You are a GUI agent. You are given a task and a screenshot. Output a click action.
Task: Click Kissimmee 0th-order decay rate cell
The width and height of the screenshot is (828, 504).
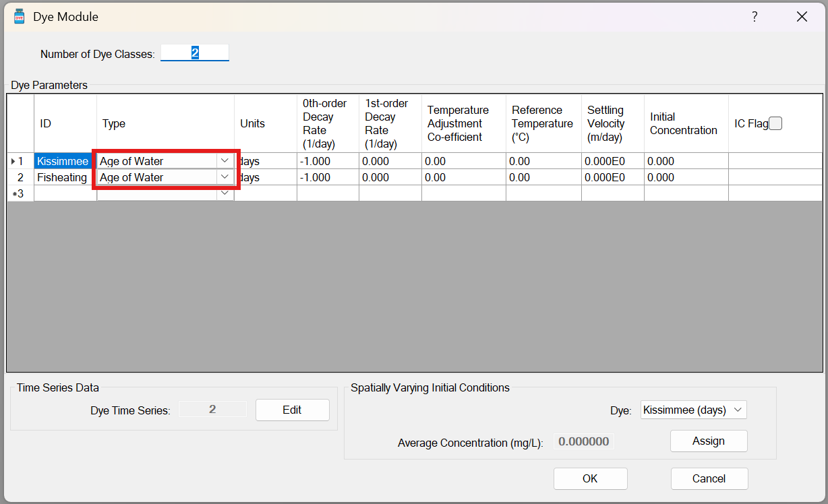pos(328,161)
